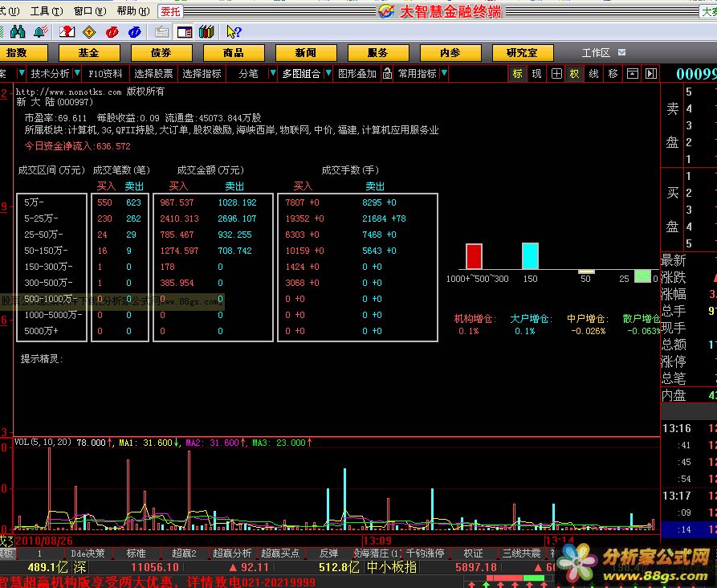
Task: Click the 2010/08/26 date marker on timeline
Action: click(44, 541)
